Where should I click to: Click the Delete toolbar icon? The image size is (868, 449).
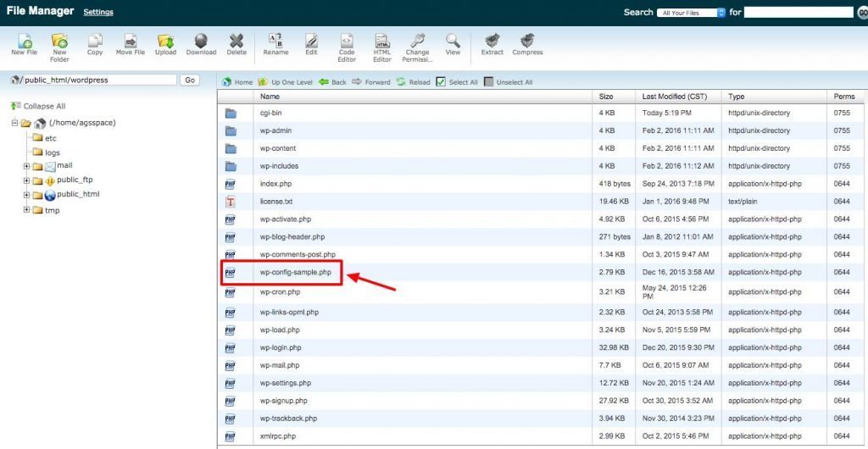236,44
